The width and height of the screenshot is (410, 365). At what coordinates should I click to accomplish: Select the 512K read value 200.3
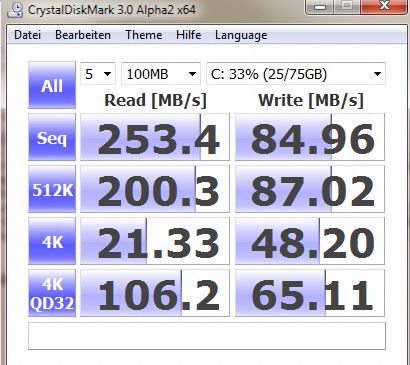(x=155, y=189)
